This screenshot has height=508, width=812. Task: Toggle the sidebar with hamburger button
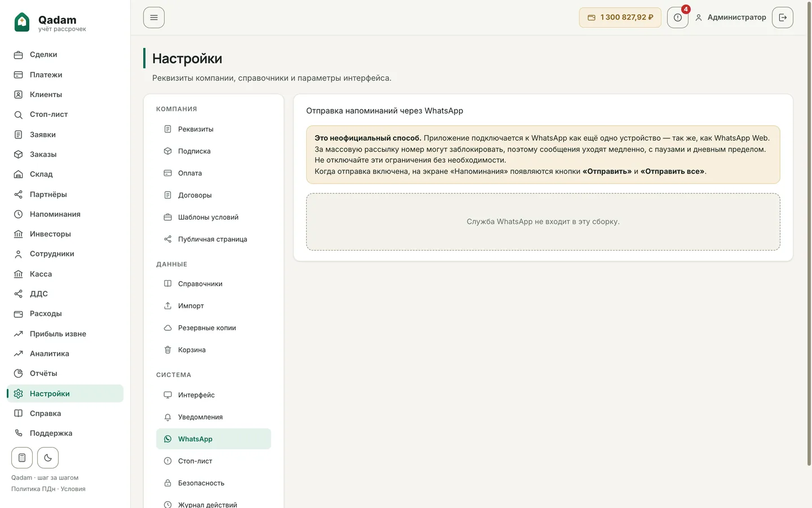click(x=154, y=17)
